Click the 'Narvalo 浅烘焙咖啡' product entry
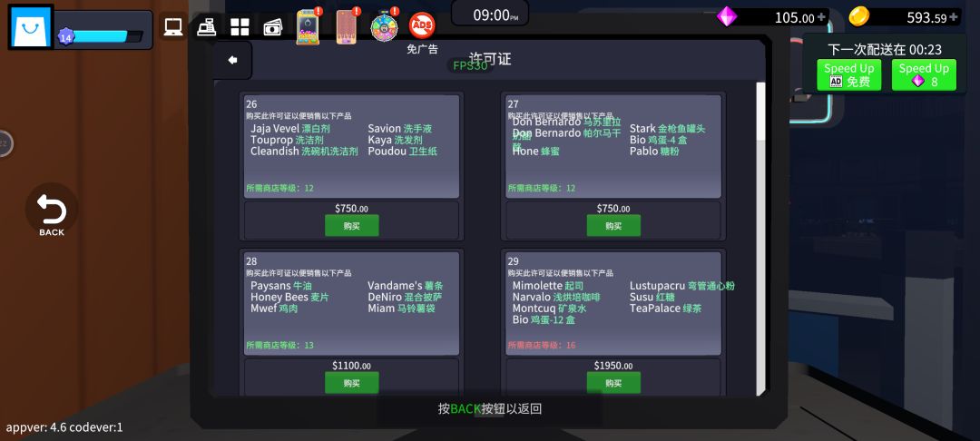Screen dimensions: 980x441 [x=556, y=298]
